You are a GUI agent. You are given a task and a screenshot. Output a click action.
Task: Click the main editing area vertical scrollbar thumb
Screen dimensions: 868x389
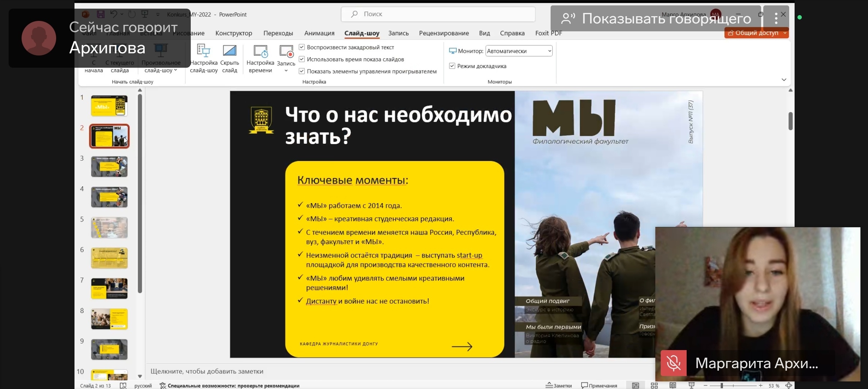pos(790,121)
